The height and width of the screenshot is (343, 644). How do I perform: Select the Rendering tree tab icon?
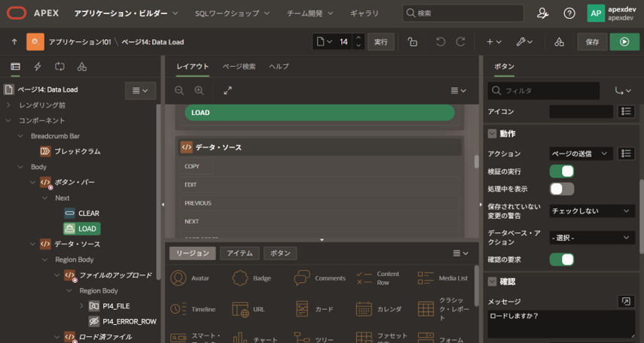pos(16,66)
